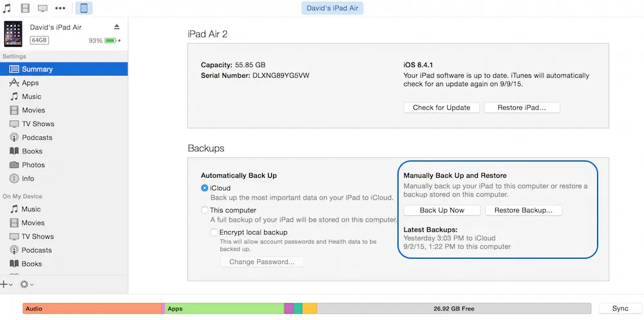Viewport: 644px width, 320px height.
Task: Open Apps in the Settings sidebar
Action: (x=30, y=83)
